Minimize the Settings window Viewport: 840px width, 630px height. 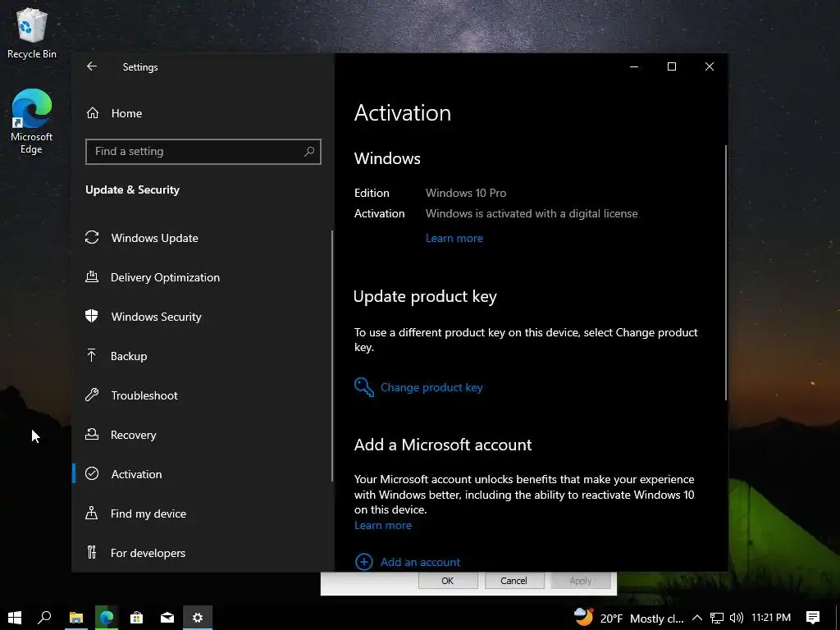[x=634, y=66]
